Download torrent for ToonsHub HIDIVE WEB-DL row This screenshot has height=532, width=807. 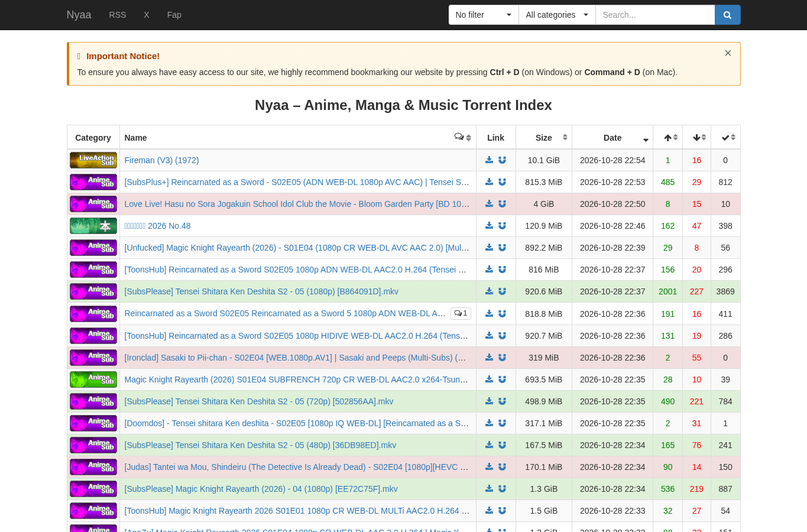(x=489, y=336)
